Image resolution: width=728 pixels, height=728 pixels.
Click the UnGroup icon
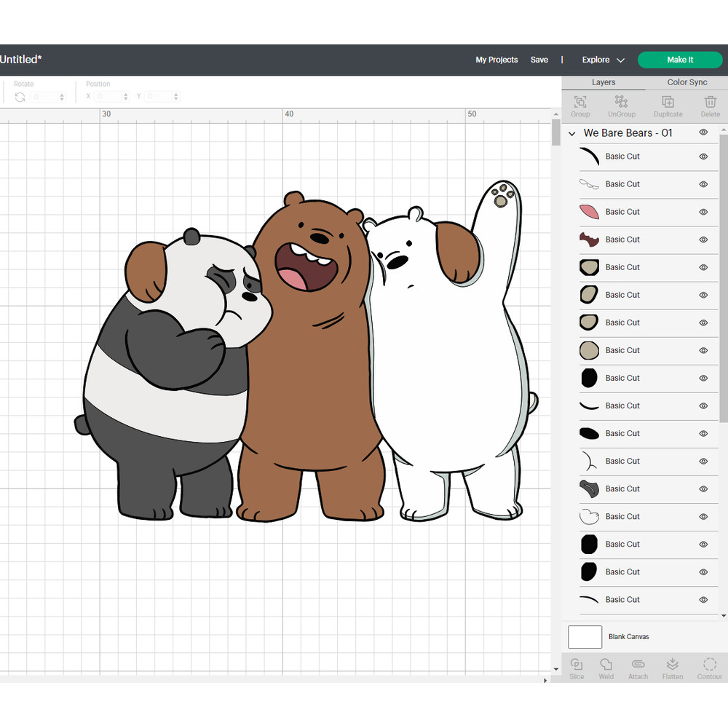point(622,106)
